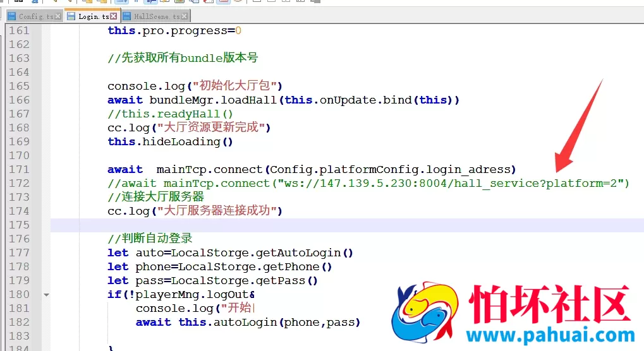Screen dimensions: 644x351
Task: Click the commented //this.readyHall() line
Action: point(170,114)
